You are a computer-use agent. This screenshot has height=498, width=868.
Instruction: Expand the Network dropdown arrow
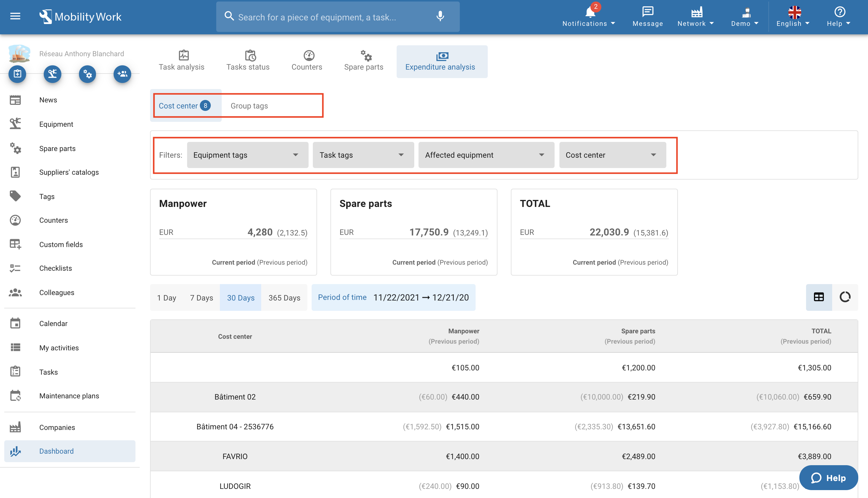712,23
